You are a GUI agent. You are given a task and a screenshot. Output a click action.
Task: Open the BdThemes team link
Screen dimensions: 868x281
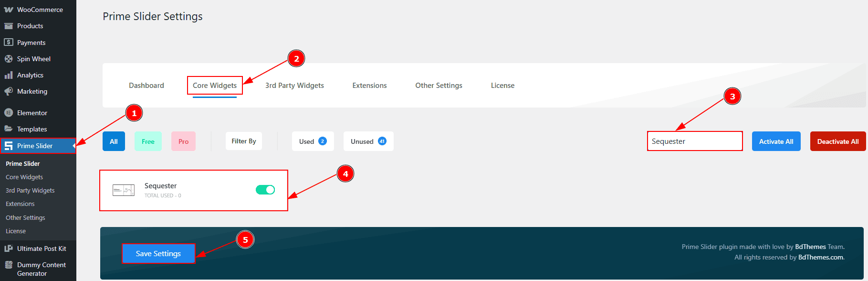point(810,247)
